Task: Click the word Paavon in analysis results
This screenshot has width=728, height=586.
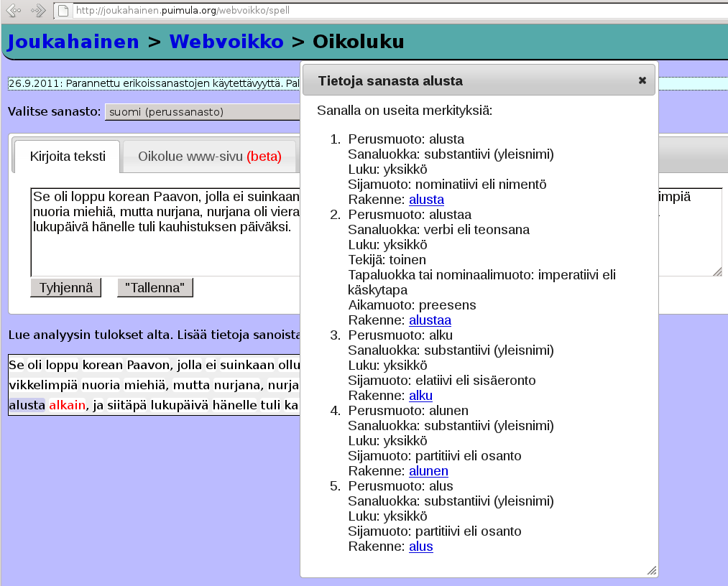Action: [x=148, y=365]
